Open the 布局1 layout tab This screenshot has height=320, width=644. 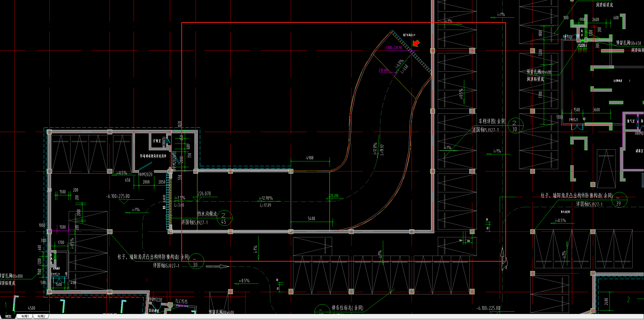coord(25,316)
